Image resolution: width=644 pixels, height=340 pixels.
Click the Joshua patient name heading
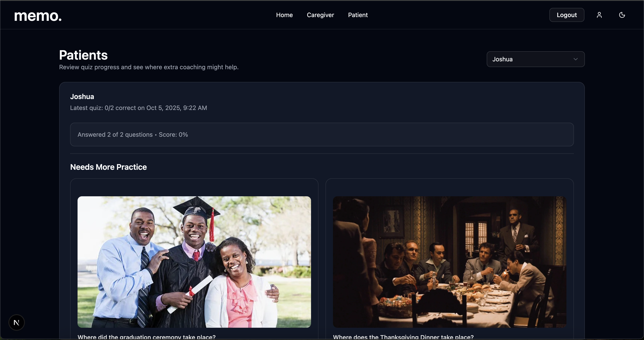click(x=82, y=96)
